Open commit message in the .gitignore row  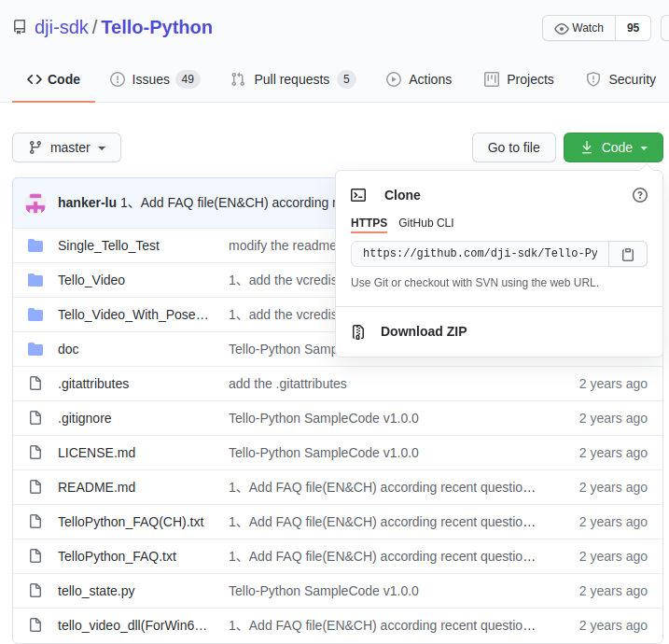click(x=324, y=419)
